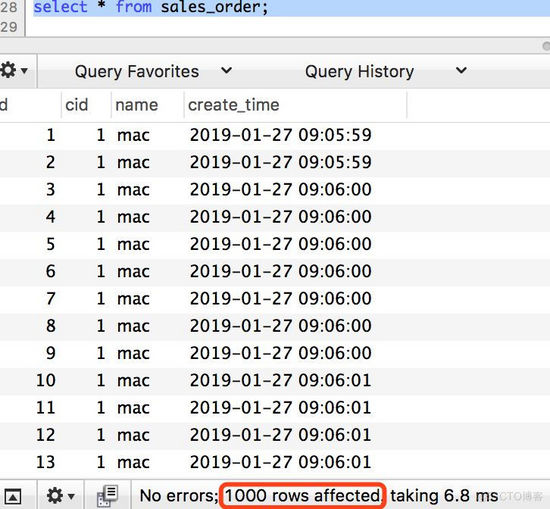The width and height of the screenshot is (550, 509).
Task: Toggle the bottom-left panel view icon
Action: (13, 497)
